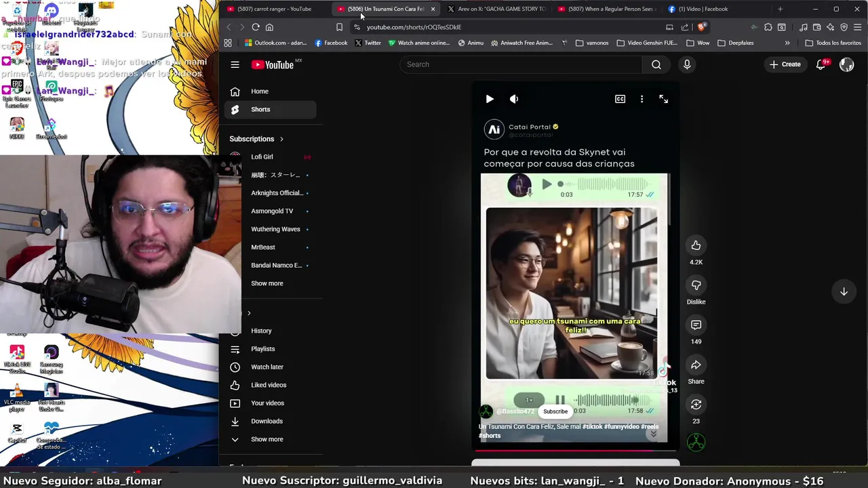
Task: Expand Show more under Downloads
Action: (270, 439)
